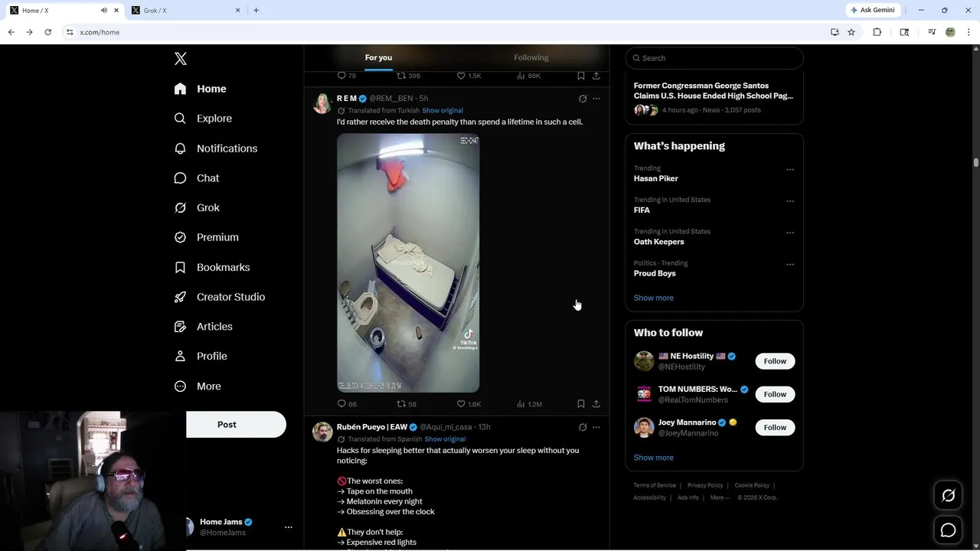The height and width of the screenshot is (551, 980).
Task: Like R E M post with 1.6K likes
Action: 469,404
